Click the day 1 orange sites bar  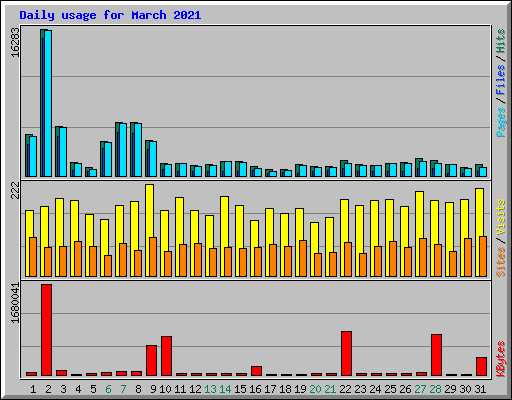click(x=33, y=257)
